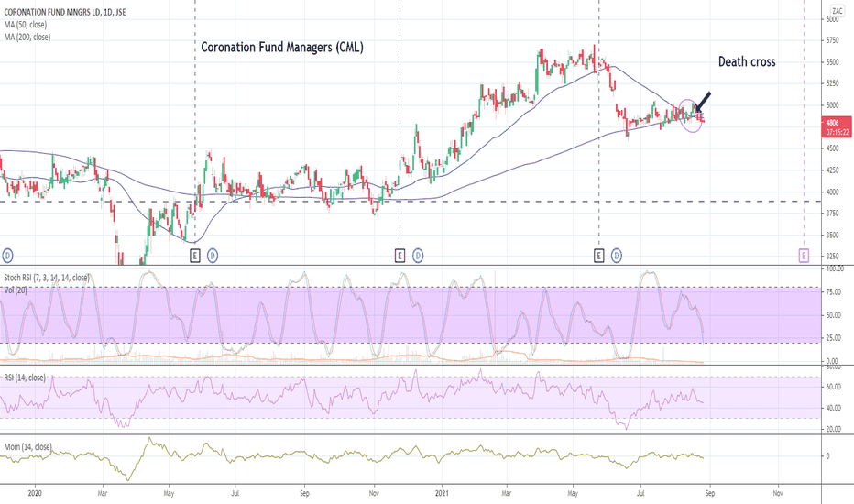This screenshot has width=854, height=504.
Task: Click the 5000 price axis label
Action: (832, 105)
